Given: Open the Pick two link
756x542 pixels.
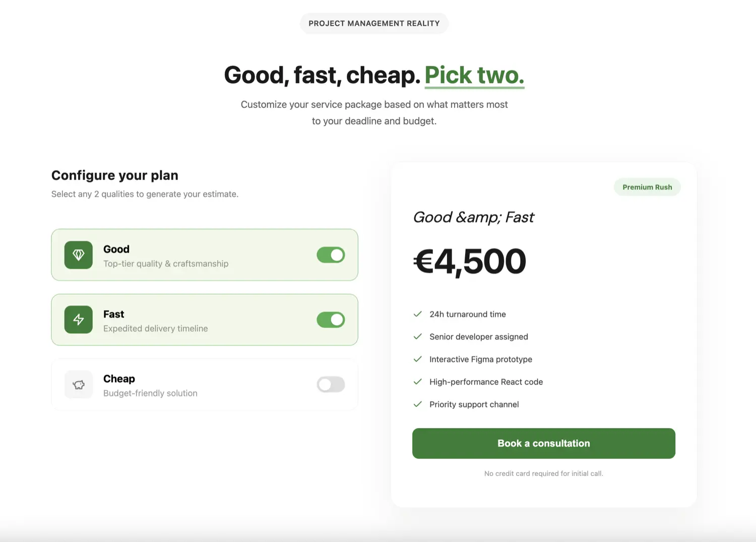Looking at the screenshot, I should click(474, 75).
